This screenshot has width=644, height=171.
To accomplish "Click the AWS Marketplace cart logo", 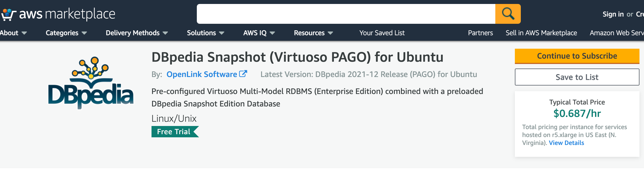I will 8,14.
